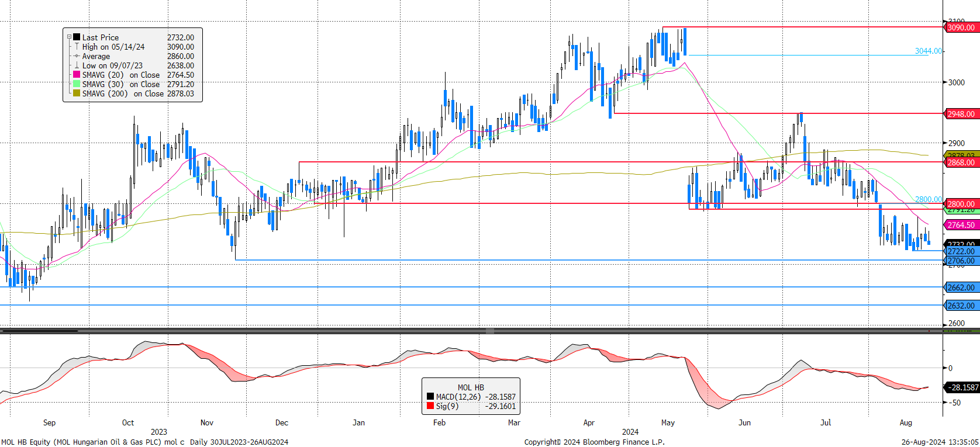
Task: Click the blue 2662.00 price axis label
Action: 962,287
